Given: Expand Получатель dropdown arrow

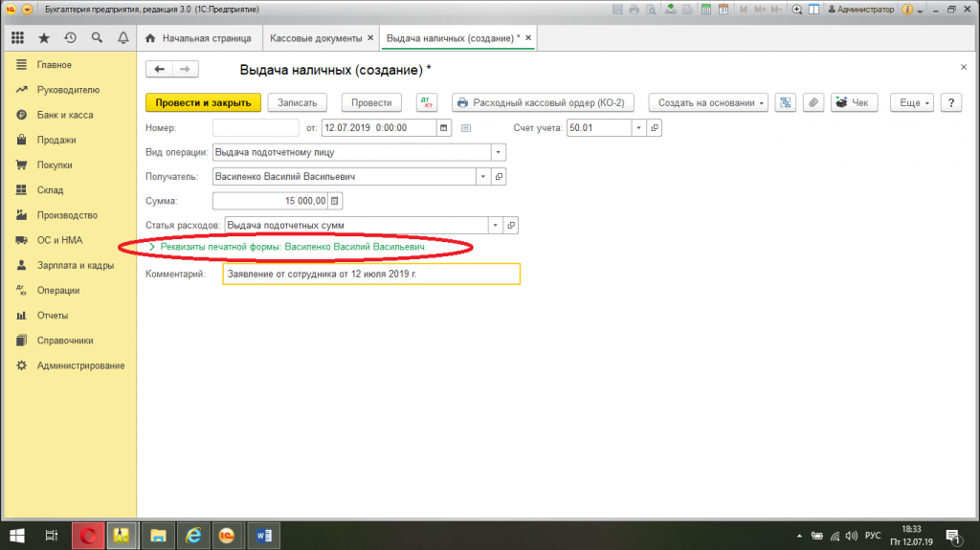Looking at the screenshot, I should coord(482,176).
